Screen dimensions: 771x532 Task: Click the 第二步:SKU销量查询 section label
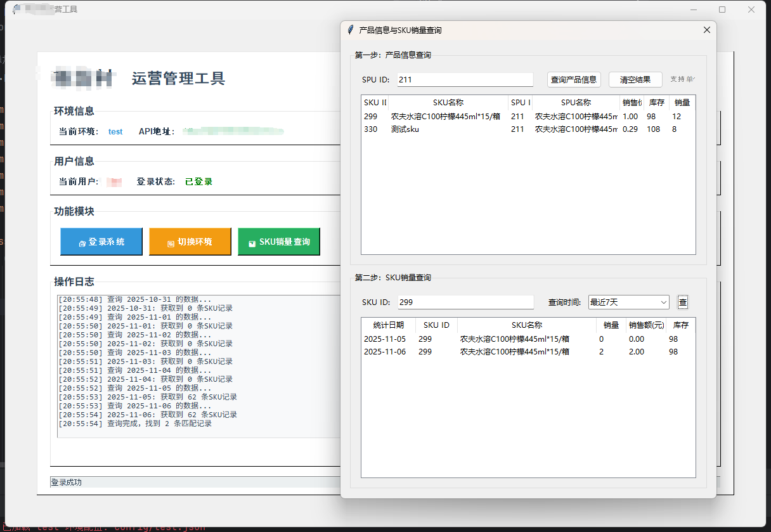392,278
